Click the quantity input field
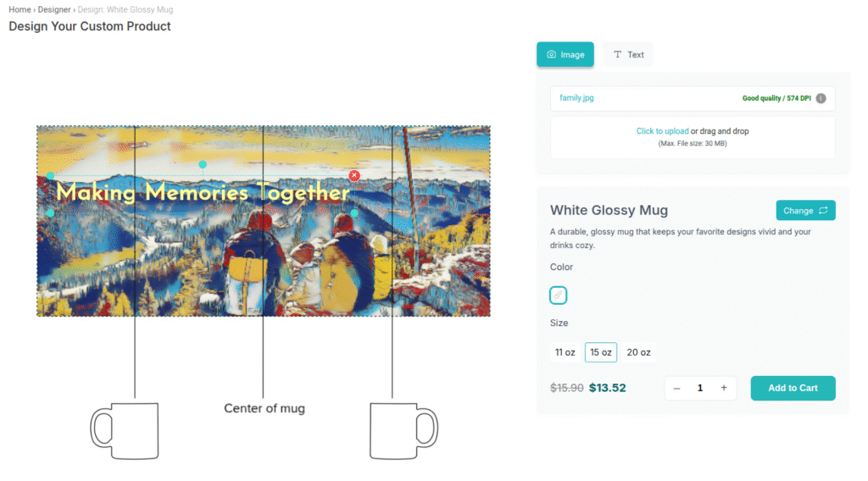This screenshot has width=868, height=481. pyautogui.click(x=699, y=388)
